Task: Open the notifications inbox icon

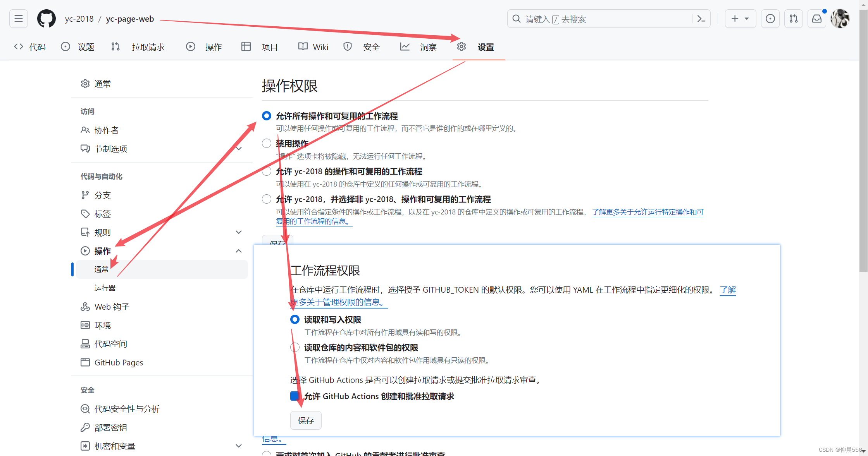Action: (817, 19)
